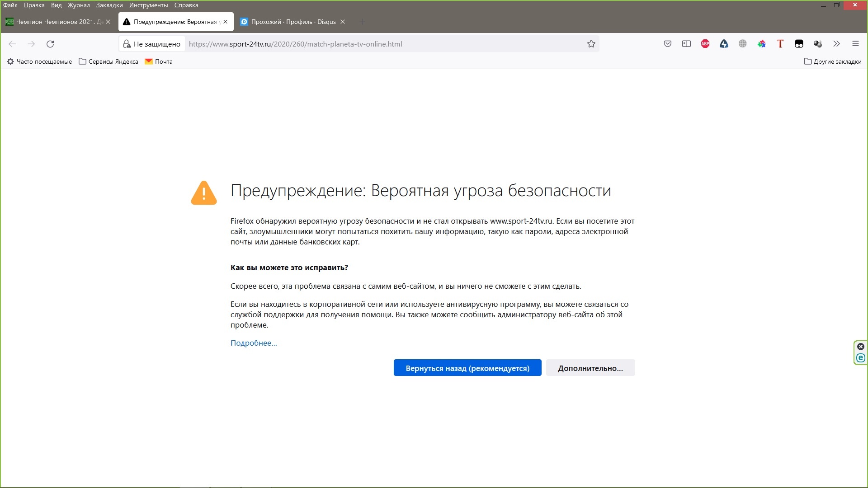Expand the overflow extensions chevron
Image resolution: width=868 pixels, height=488 pixels.
[x=836, y=44]
